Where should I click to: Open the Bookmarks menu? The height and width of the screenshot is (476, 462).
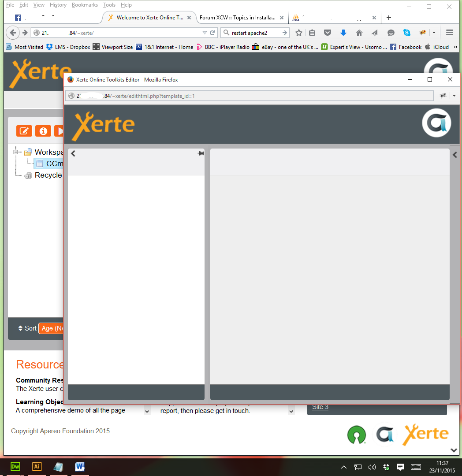click(x=85, y=5)
